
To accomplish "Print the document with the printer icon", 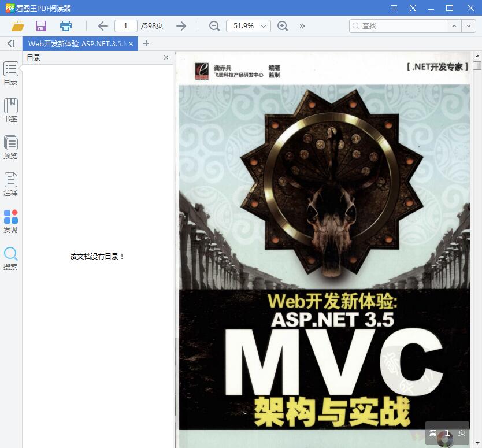I will (x=66, y=26).
